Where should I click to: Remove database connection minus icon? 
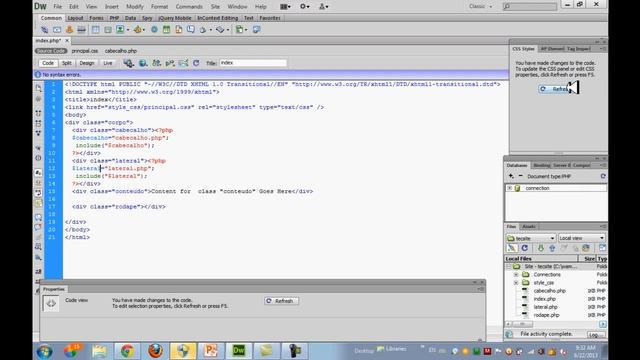tap(520, 176)
